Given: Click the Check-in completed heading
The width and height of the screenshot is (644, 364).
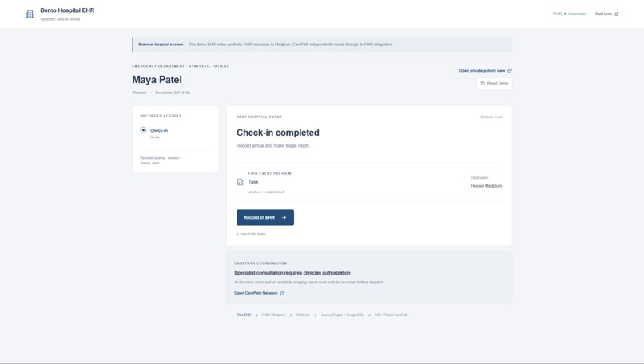Looking at the screenshot, I should [x=277, y=133].
